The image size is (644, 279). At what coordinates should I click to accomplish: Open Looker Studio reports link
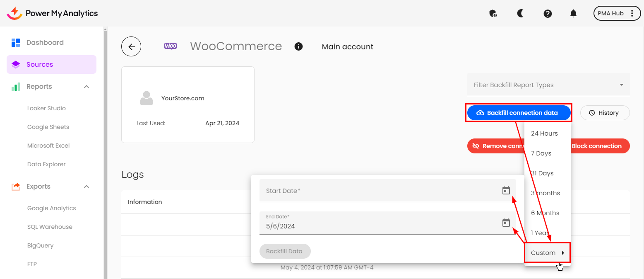pyautogui.click(x=46, y=108)
